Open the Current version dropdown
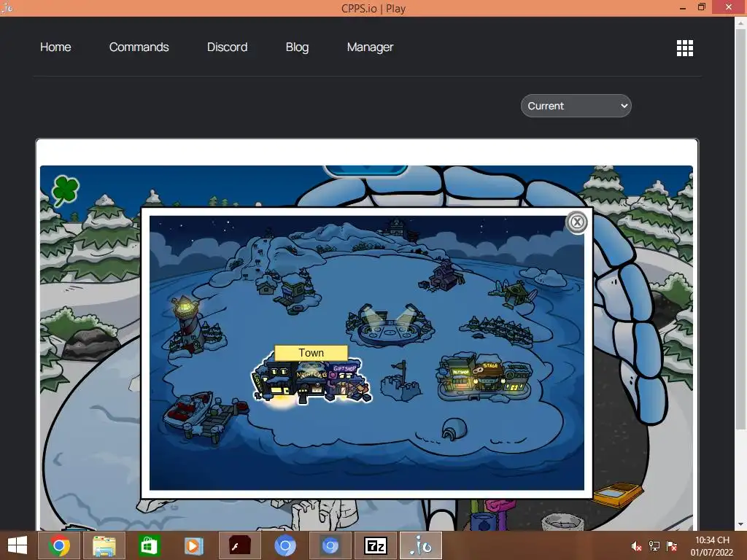The height and width of the screenshot is (560, 747). 576,106
